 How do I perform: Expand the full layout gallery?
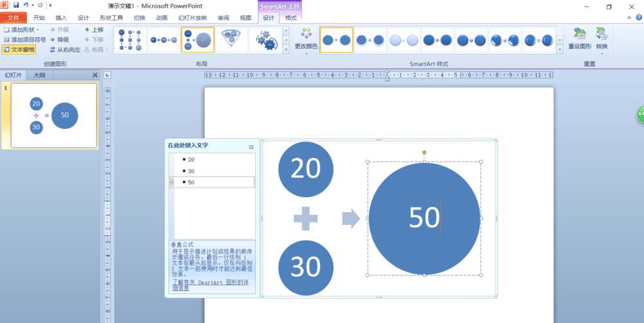(x=287, y=49)
